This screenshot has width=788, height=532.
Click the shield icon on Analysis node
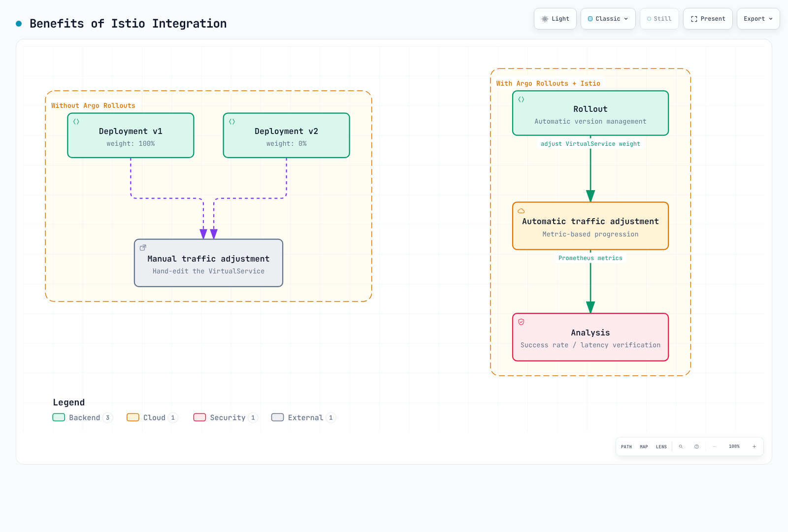pyautogui.click(x=521, y=322)
